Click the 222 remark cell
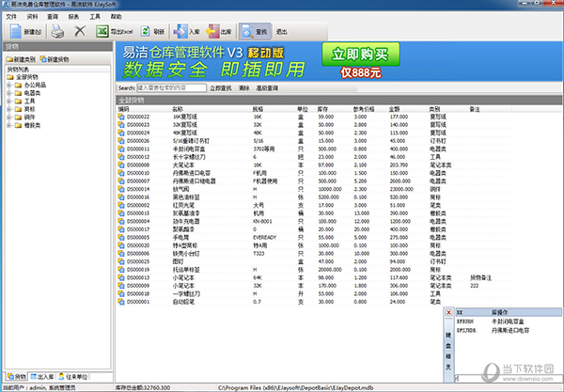The image size is (564, 392). [x=474, y=286]
